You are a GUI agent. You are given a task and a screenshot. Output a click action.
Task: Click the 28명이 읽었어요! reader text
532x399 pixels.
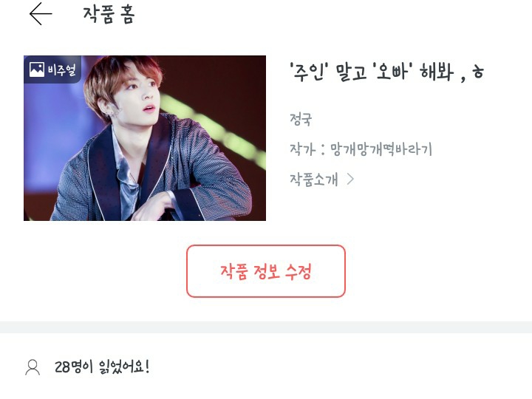pos(102,366)
